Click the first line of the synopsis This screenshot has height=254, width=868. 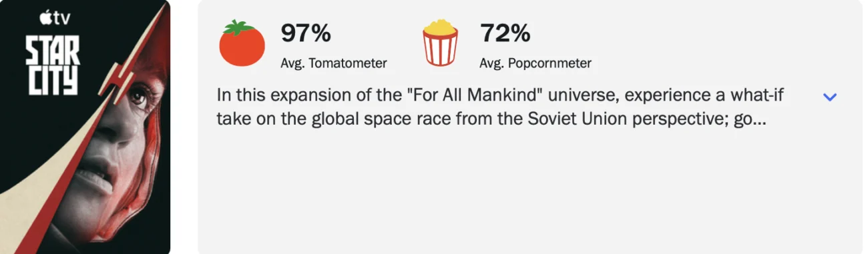(x=500, y=95)
